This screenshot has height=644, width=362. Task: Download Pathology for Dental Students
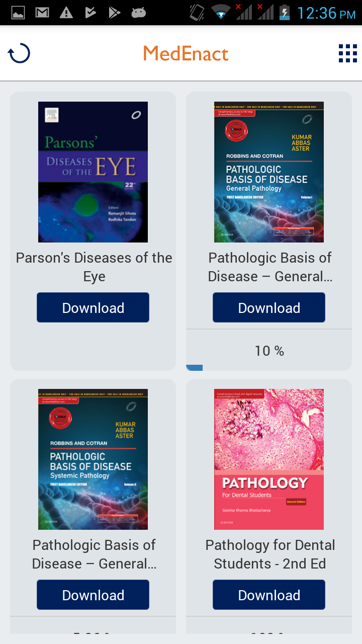tap(269, 595)
